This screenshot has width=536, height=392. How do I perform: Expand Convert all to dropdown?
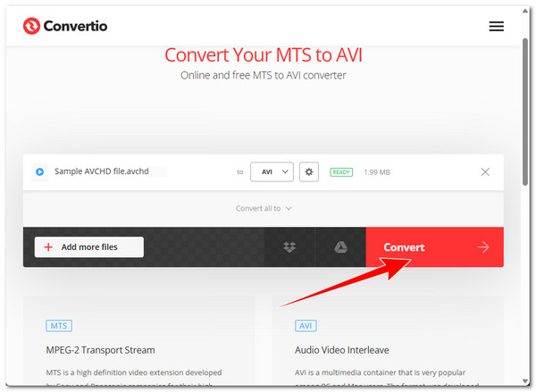tap(264, 208)
